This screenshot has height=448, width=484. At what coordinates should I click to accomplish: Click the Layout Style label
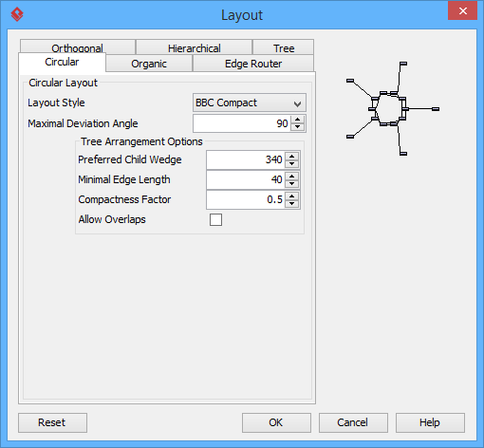(56, 103)
